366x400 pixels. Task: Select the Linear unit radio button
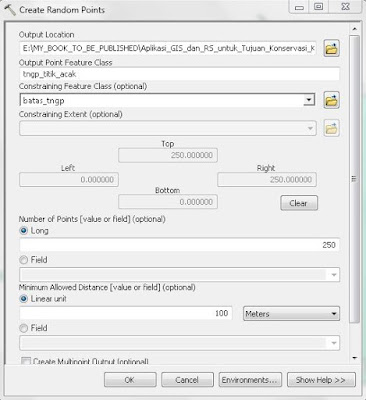[24, 299]
